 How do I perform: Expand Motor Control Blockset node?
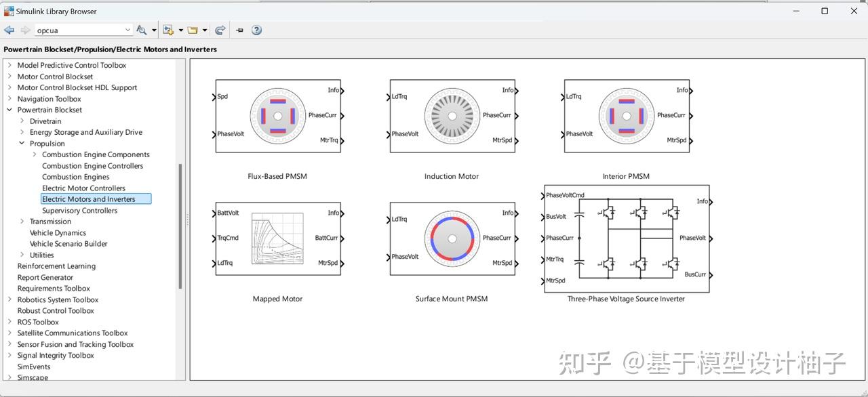pyautogui.click(x=9, y=77)
